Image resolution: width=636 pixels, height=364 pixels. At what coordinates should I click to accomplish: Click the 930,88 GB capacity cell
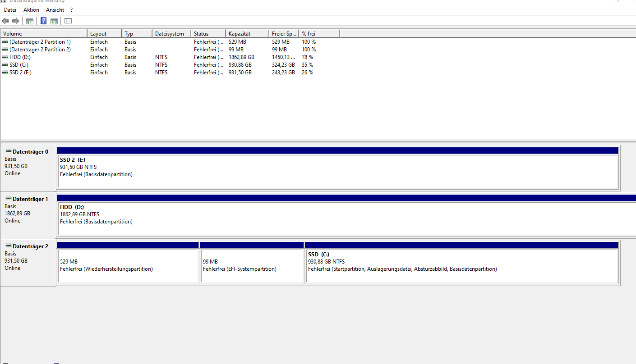coord(240,65)
